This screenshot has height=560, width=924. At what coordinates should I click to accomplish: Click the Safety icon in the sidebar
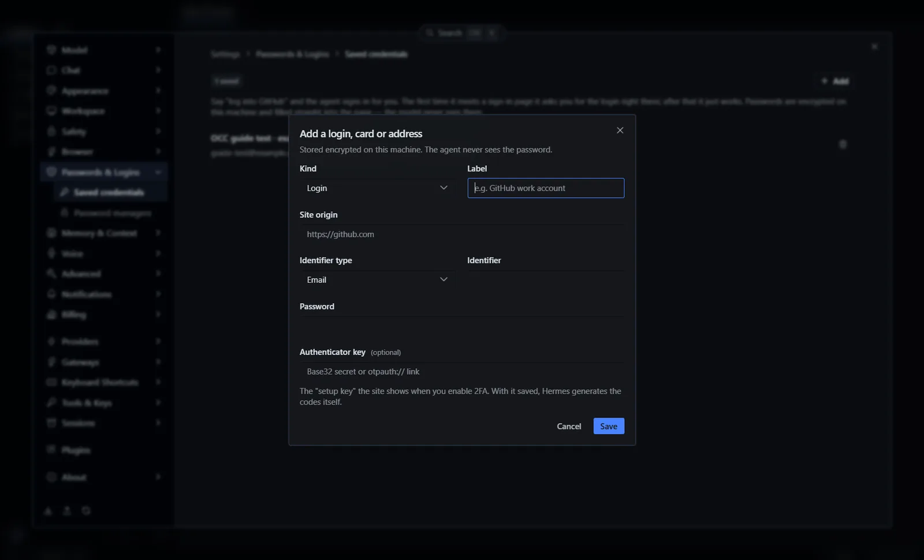[51, 132]
